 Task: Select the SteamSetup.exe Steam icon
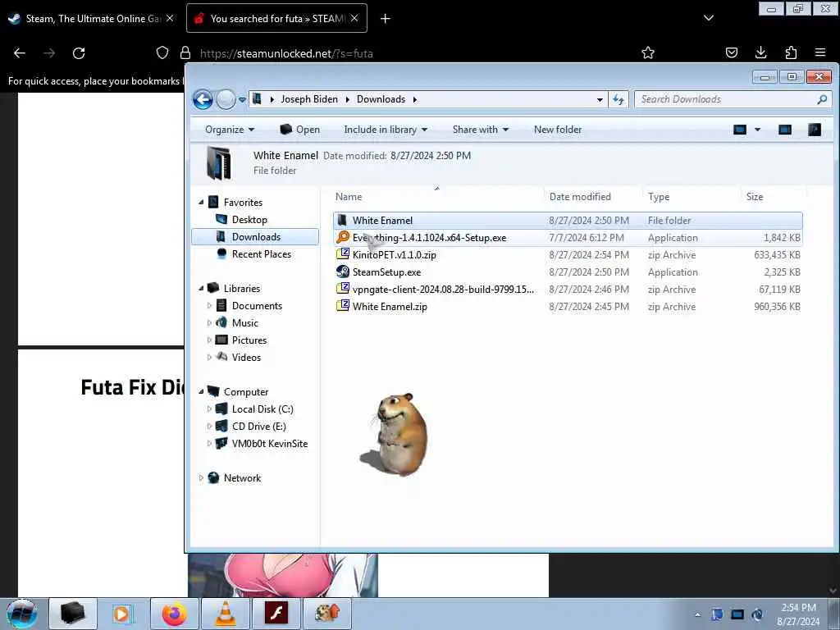coord(342,272)
